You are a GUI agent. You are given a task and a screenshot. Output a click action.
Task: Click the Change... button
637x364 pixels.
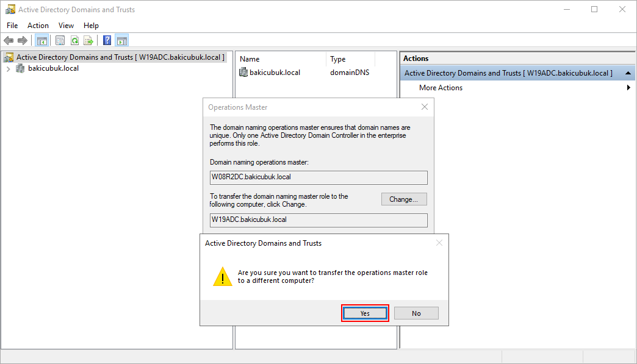pyautogui.click(x=404, y=199)
